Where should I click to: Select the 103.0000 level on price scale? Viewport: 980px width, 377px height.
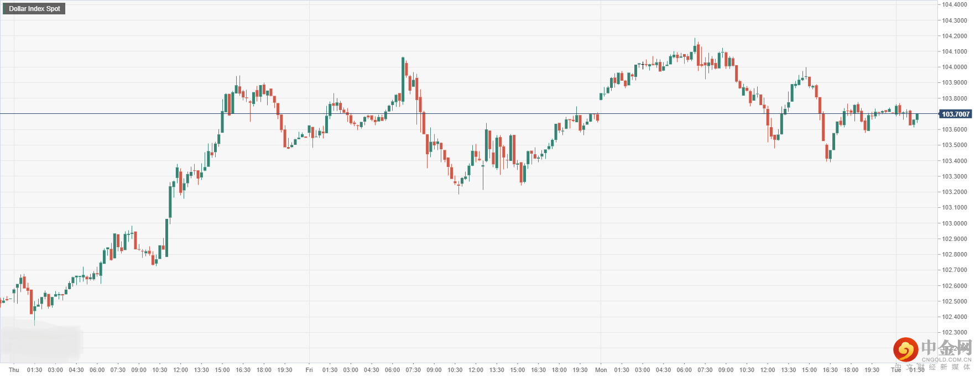[955, 223]
